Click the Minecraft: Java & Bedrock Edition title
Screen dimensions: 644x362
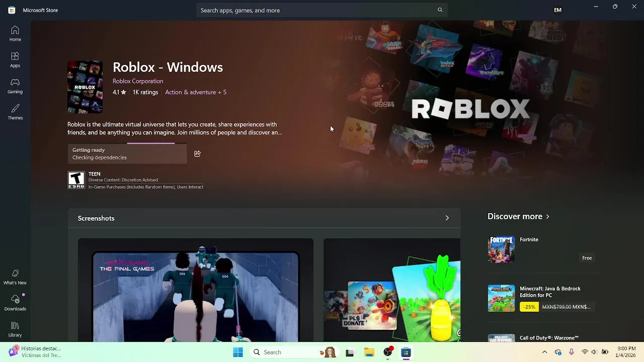tap(550, 292)
